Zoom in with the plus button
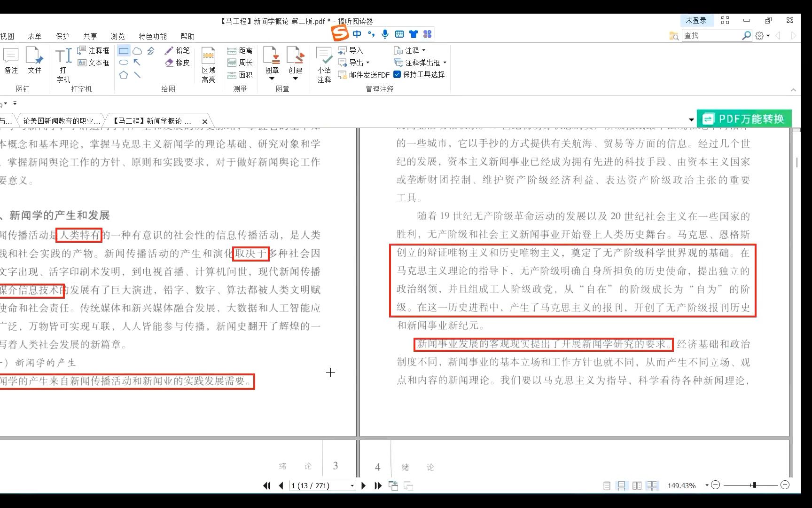This screenshot has width=812, height=508. click(785, 485)
